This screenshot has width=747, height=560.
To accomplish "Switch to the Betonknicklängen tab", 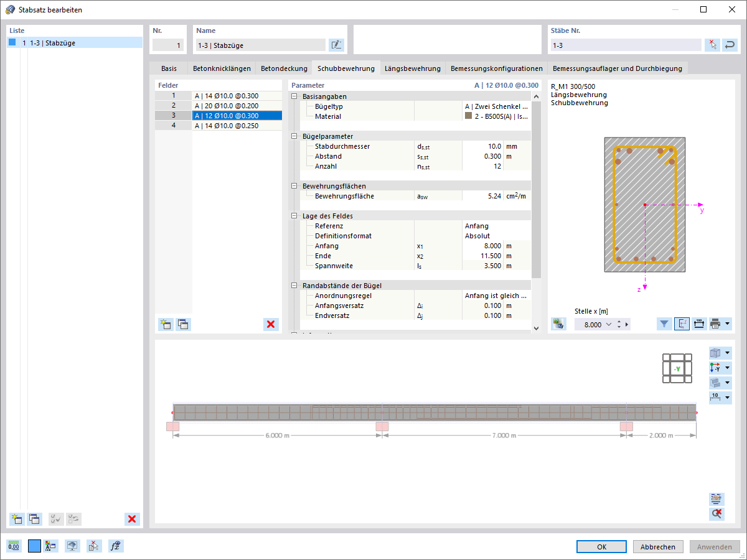I will [222, 68].
